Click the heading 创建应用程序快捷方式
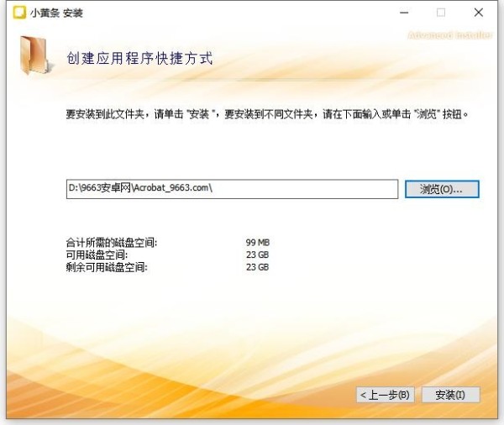This screenshot has height=425, width=504. point(139,58)
